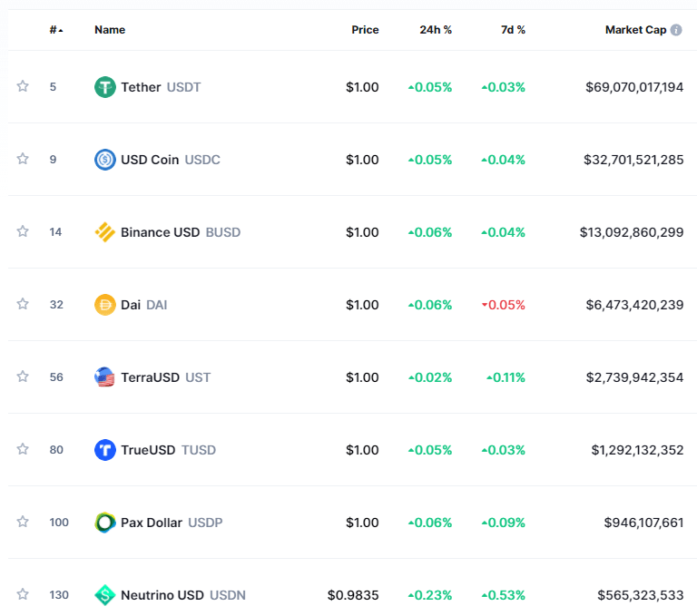Favorite Neutrino USD with the star
This screenshot has height=616, width=697.
click(23, 594)
